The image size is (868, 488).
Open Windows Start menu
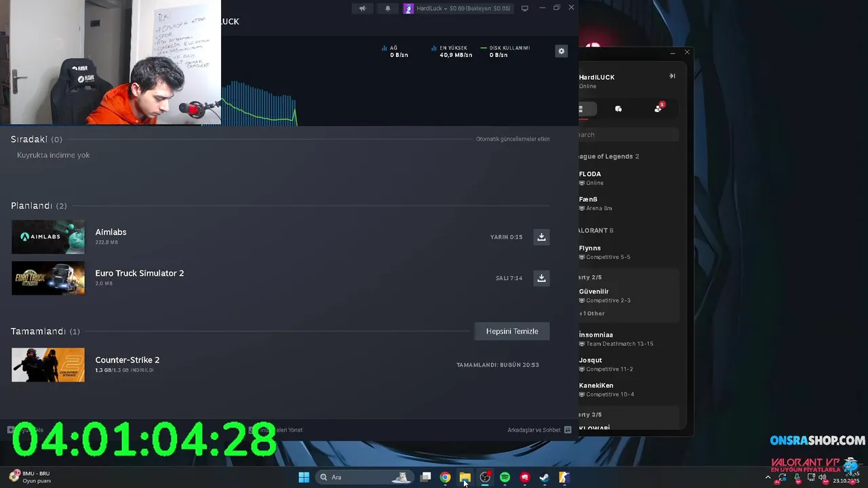[x=304, y=477]
